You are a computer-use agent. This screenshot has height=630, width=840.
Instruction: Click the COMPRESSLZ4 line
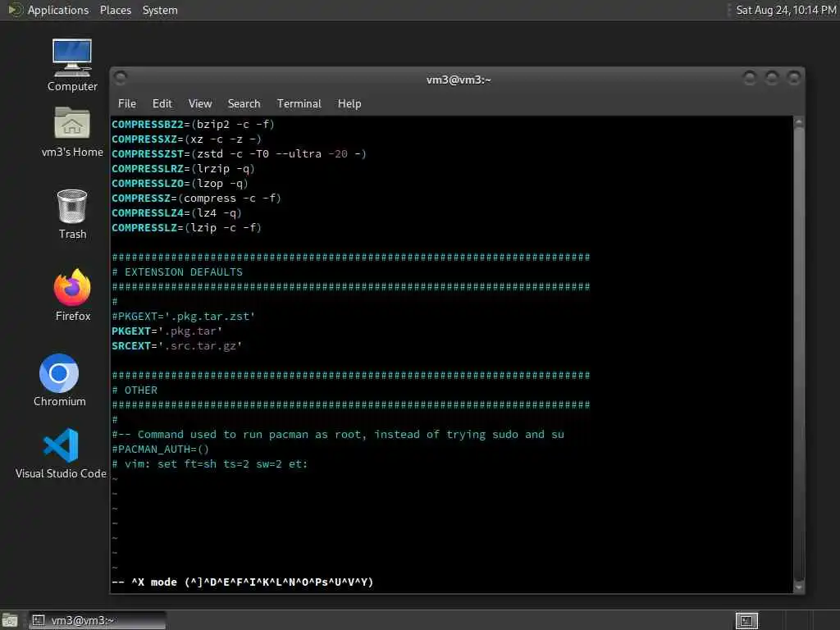click(177, 212)
